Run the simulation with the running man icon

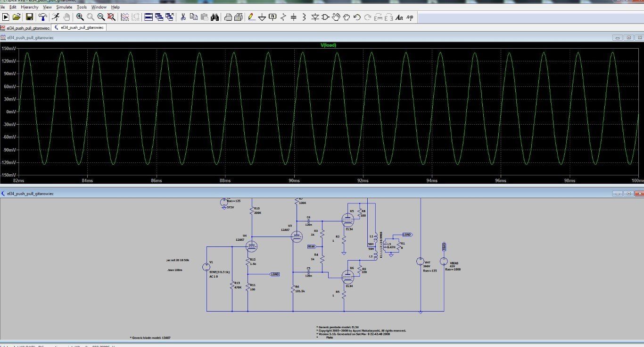56,17
